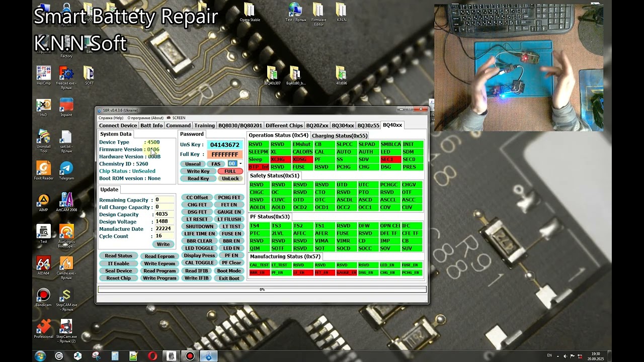Viewport: 644px width, 362px height.
Task: Open the Opera Stable folder on desktop
Action: tap(250, 12)
